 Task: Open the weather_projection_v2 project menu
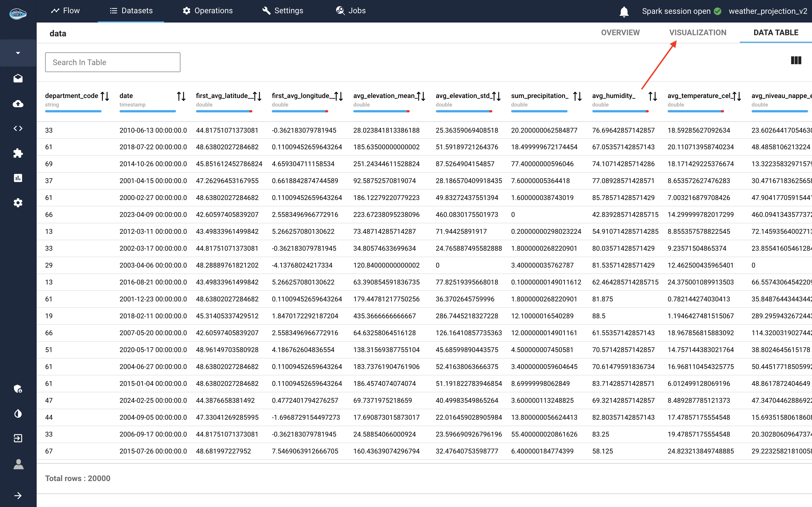tap(768, 11)
